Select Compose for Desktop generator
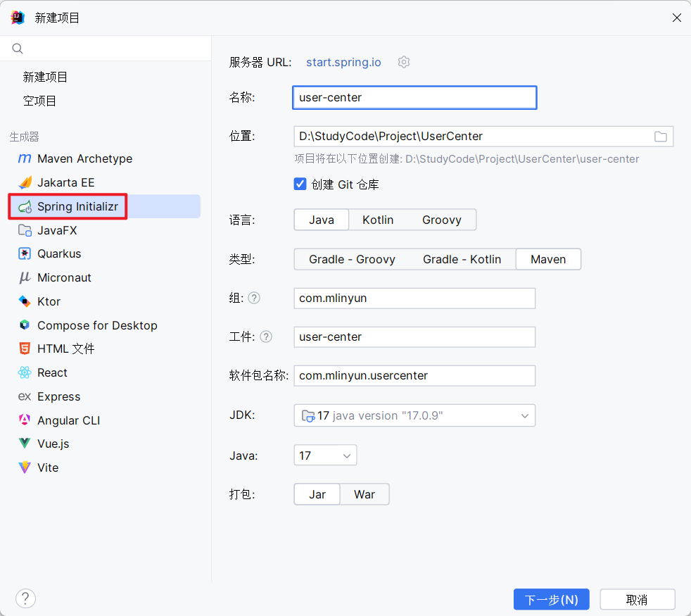Image resolution: width=691 pixels, height=616 pixels. click(97, 325)
